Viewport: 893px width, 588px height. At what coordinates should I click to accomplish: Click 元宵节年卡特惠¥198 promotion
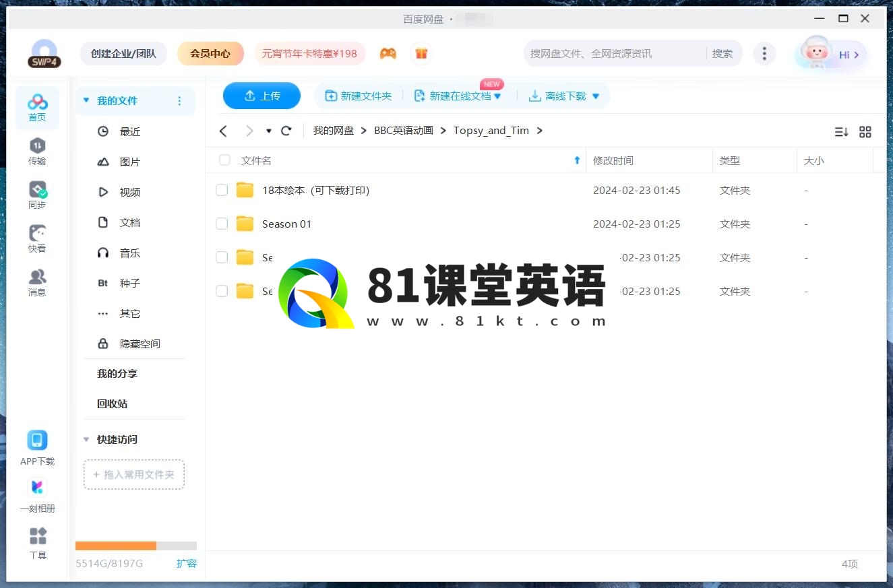[x=310, y=54]
